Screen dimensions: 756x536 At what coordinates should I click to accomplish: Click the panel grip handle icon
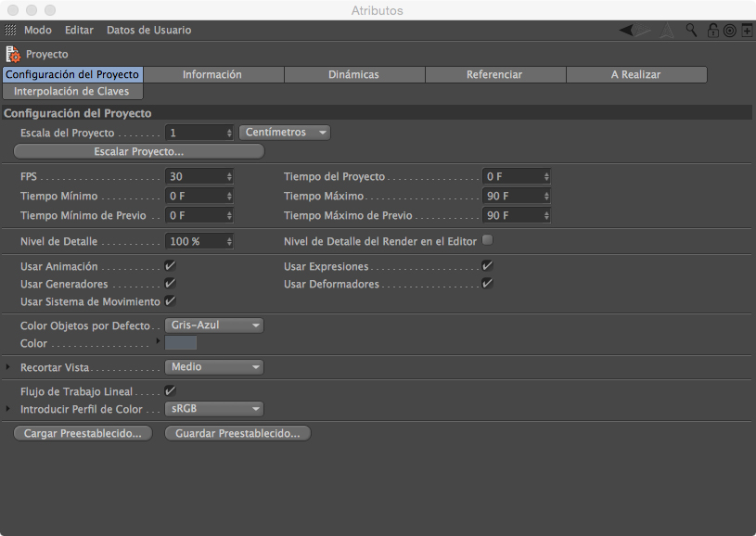coord(11,31)
